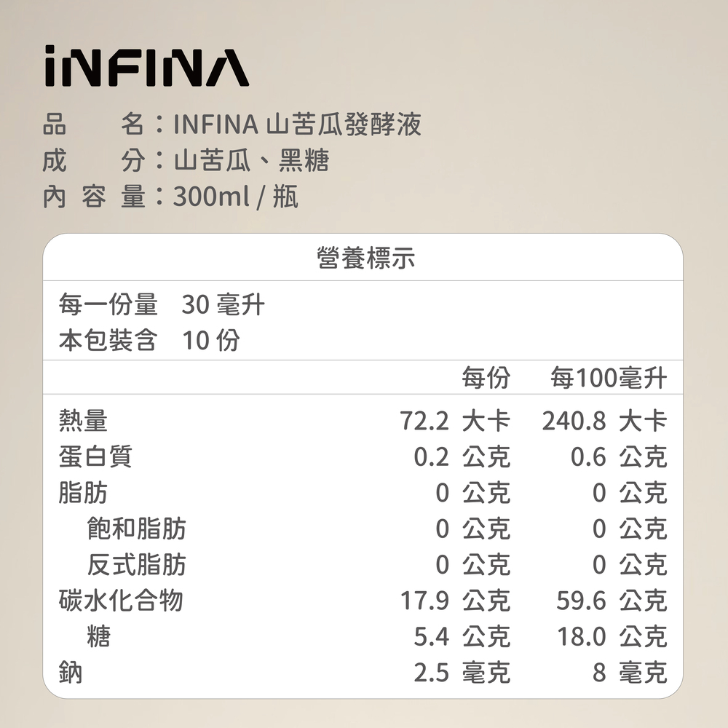The image size is (728, 728).
Task: Select the ingredients text 山苦瓜、黑糖
Action: (x=251, y=161)
